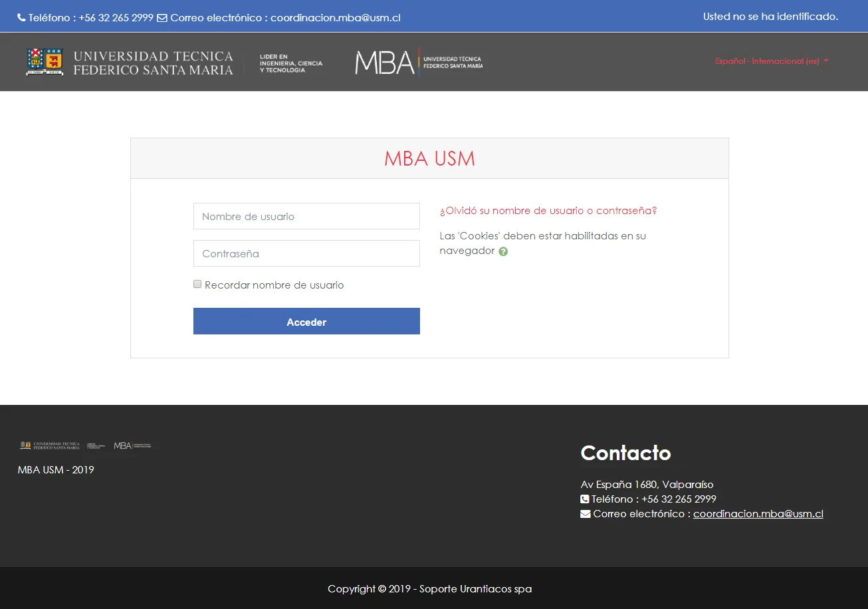Click the address Av España 1680, Valparaíso
The image size is (868, 609).
[x=647, y=484]
